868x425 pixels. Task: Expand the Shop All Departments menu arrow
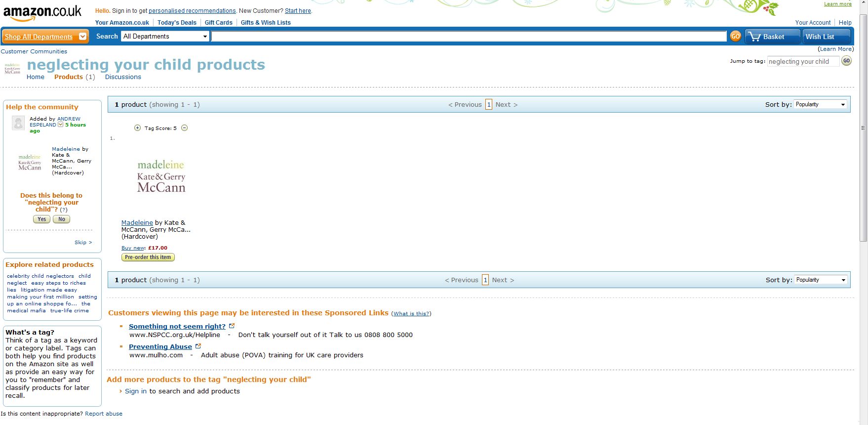click(x=83, y=37)
